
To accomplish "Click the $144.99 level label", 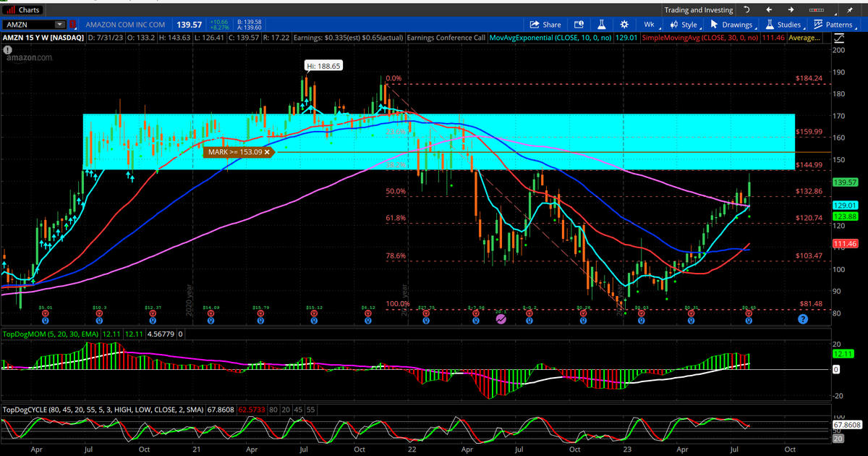I will coord(809,165).
